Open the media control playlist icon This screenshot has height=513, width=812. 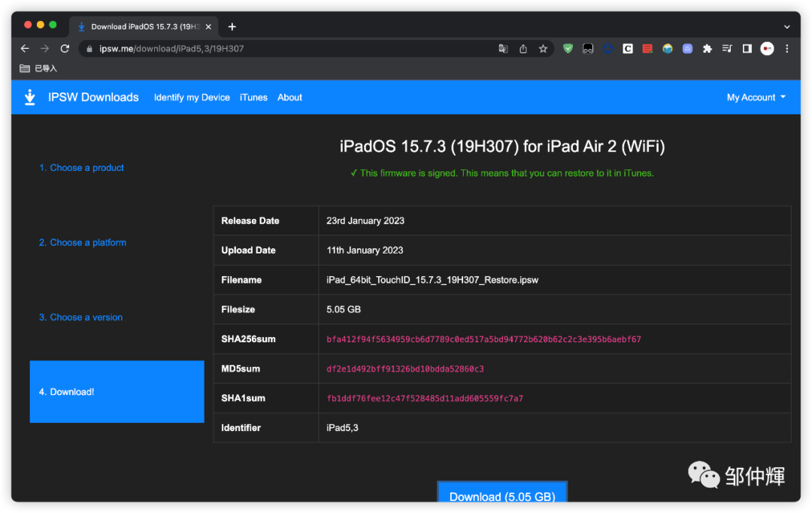pyautogui.click(x=727, y=49)
